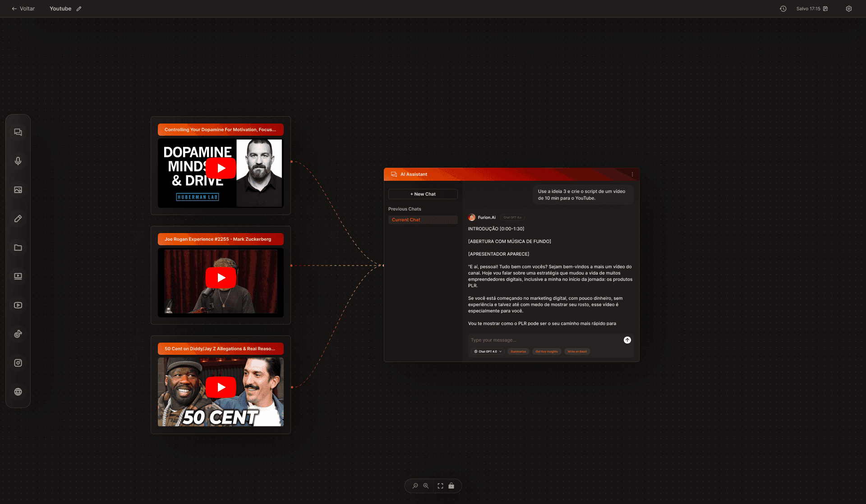Click the Chat GPT 4.o model badge
866x504 pixels.
(512, 218)
